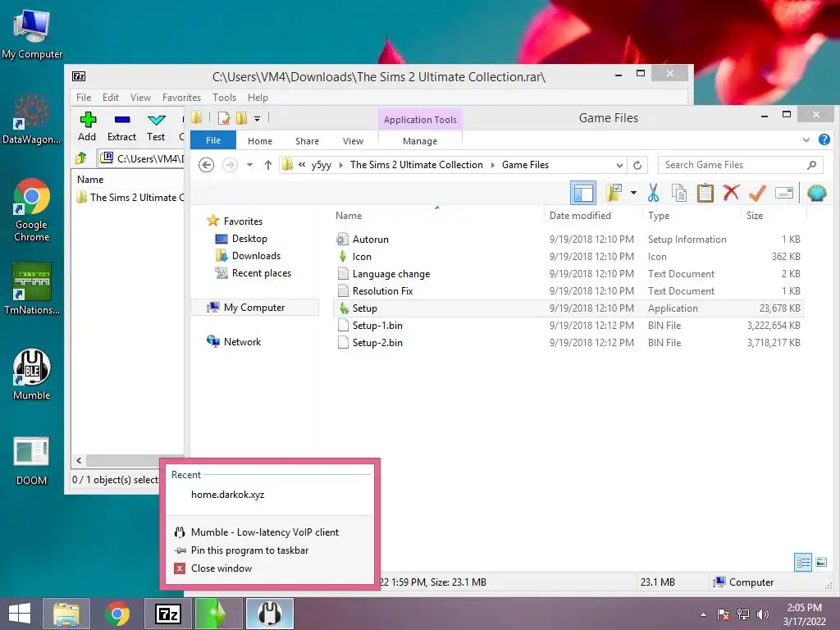Expand the address bar history dropdown
The width and height of the screenshot is (840, 630).
pyautogui.click(x=619, y=165)
